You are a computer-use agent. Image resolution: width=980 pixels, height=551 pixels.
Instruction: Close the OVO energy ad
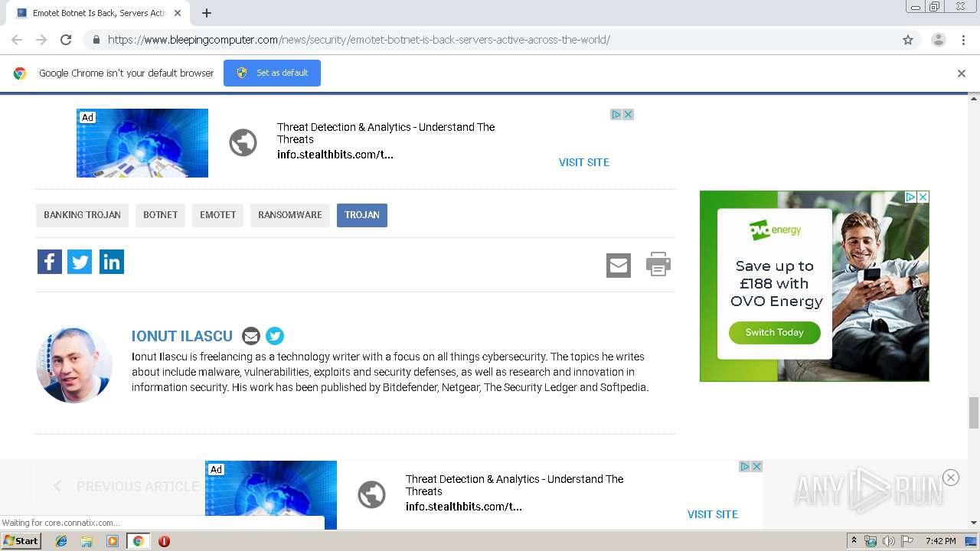coord(923,197)
